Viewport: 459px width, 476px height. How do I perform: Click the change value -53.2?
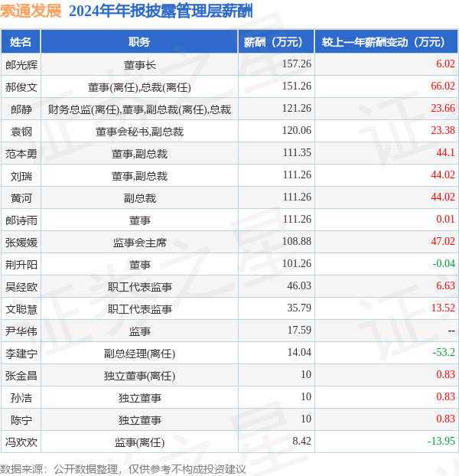[444, 352]
